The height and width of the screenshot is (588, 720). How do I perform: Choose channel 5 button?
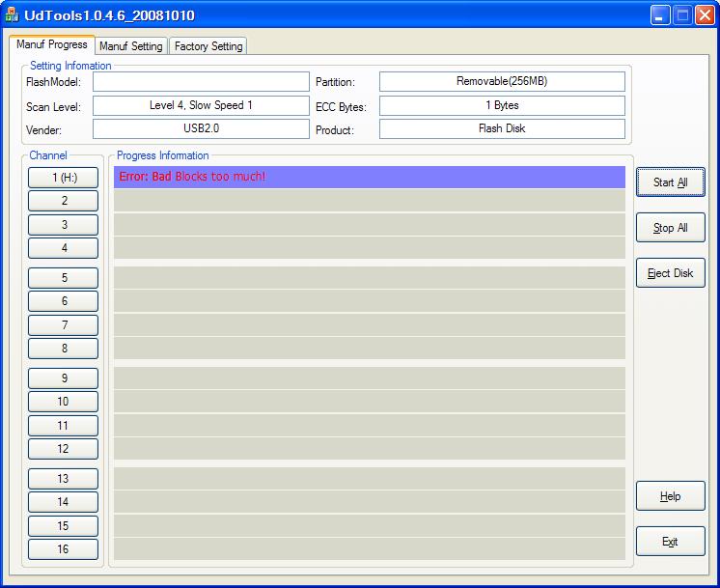[64, 278]
